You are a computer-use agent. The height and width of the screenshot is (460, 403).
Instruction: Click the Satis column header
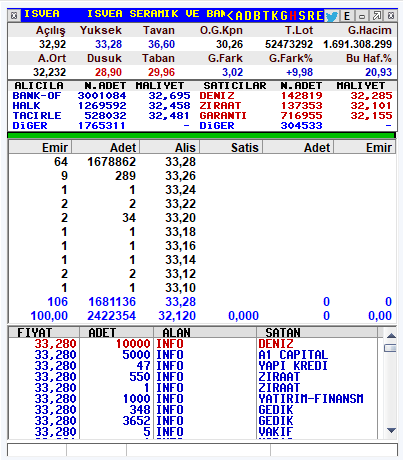click(x=231, y=147)
